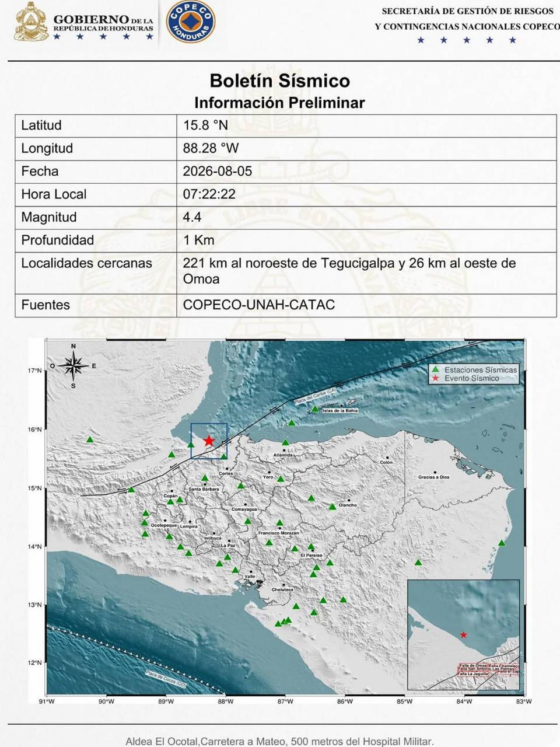Click 'Falla de Omoa' label in inset
This screenshot has width=560, height=747.
click(473, 666)
